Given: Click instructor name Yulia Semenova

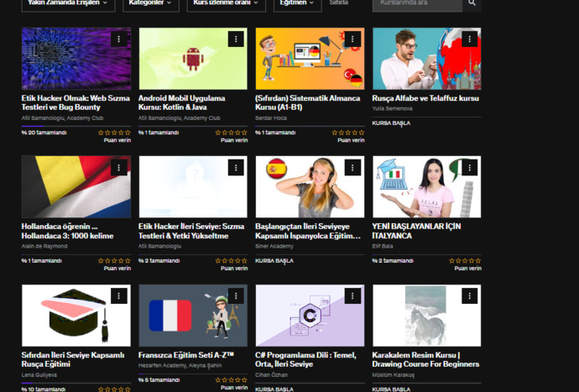Looking at the screenshot, I should click(392, 108).
